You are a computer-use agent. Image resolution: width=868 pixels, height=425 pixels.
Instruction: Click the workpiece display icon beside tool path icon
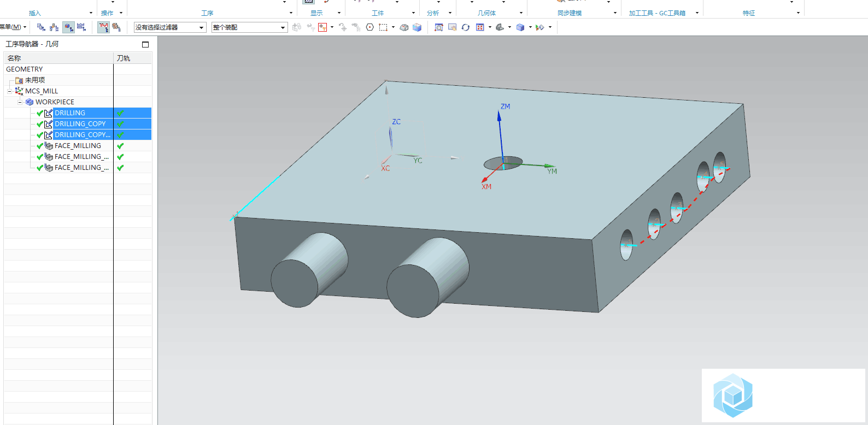click(116, 27)
